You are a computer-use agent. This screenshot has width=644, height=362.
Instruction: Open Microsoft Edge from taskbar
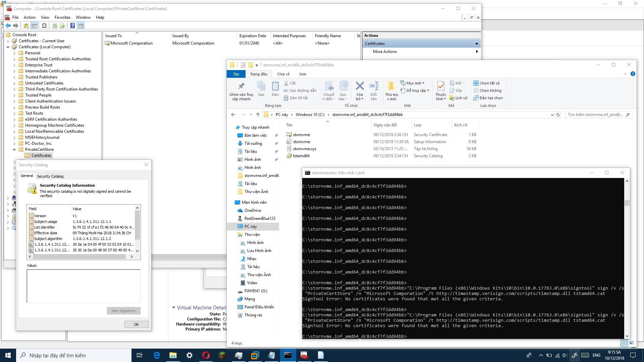(157, 355)
